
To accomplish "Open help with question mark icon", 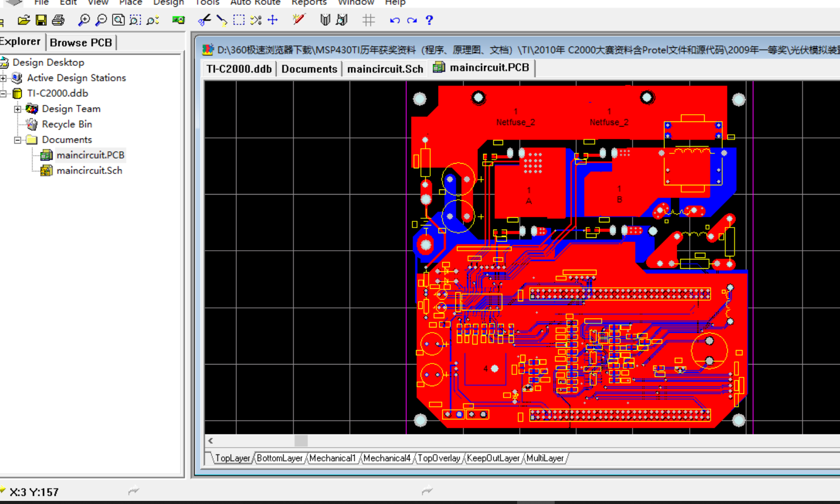I will [x=429, y=20].
